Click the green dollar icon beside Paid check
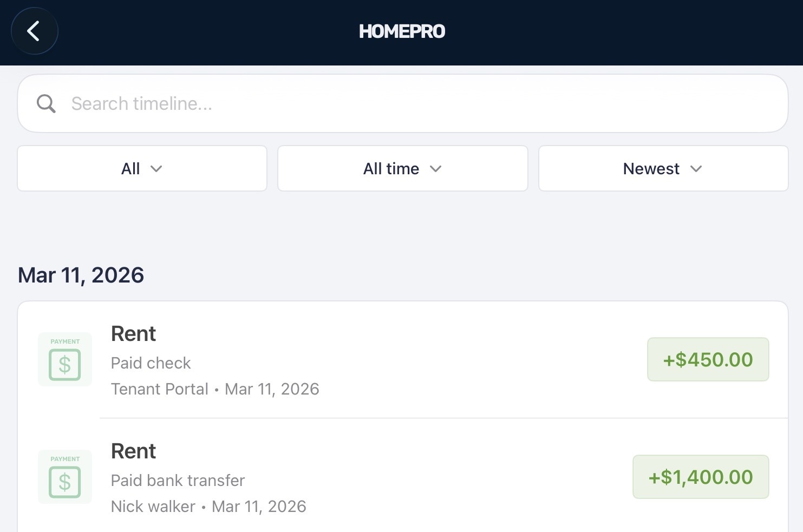 point(64,364)
